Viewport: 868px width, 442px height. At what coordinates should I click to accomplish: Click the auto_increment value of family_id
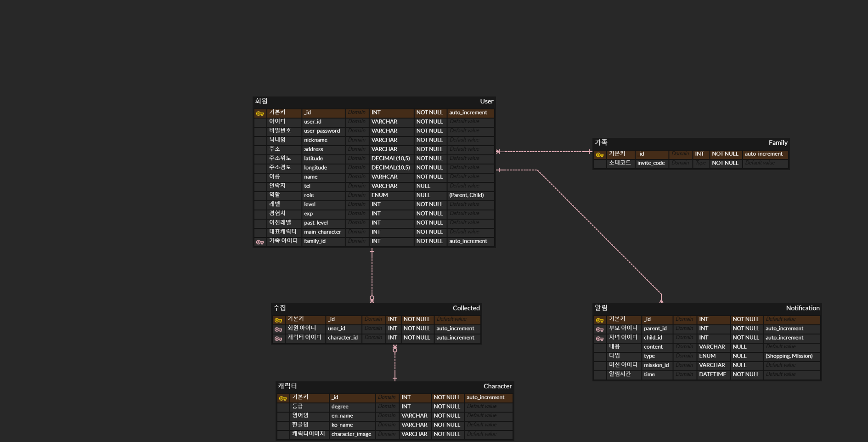click(468, 241)
